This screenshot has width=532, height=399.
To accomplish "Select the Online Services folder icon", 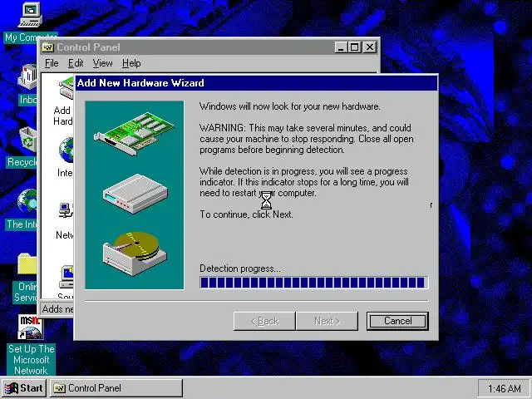I will pos(27,264).
